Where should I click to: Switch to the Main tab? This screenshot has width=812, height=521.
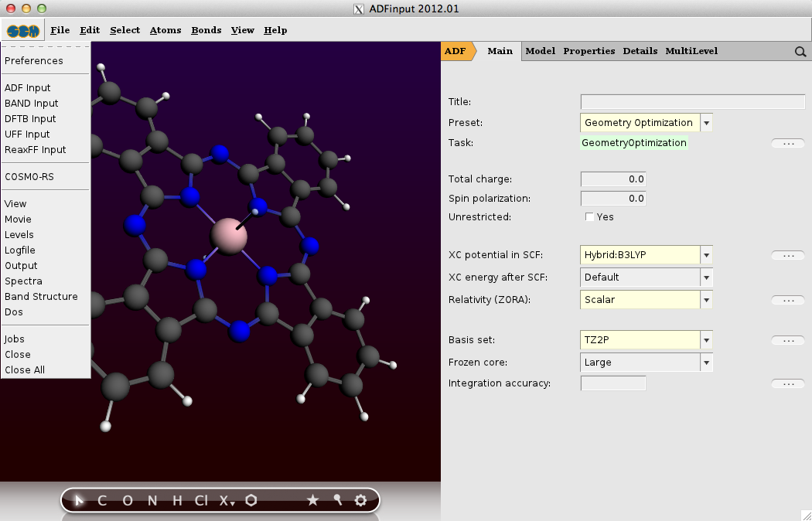point(500,51)
